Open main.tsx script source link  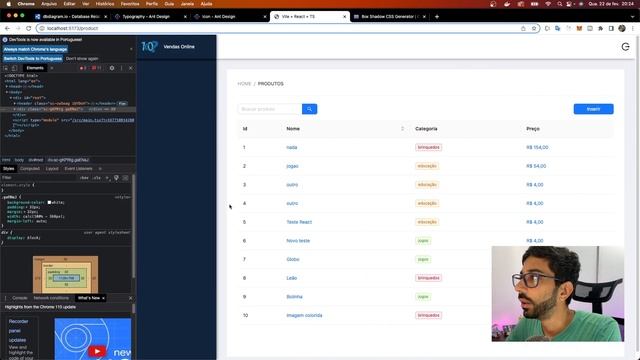tap(103, 120)
